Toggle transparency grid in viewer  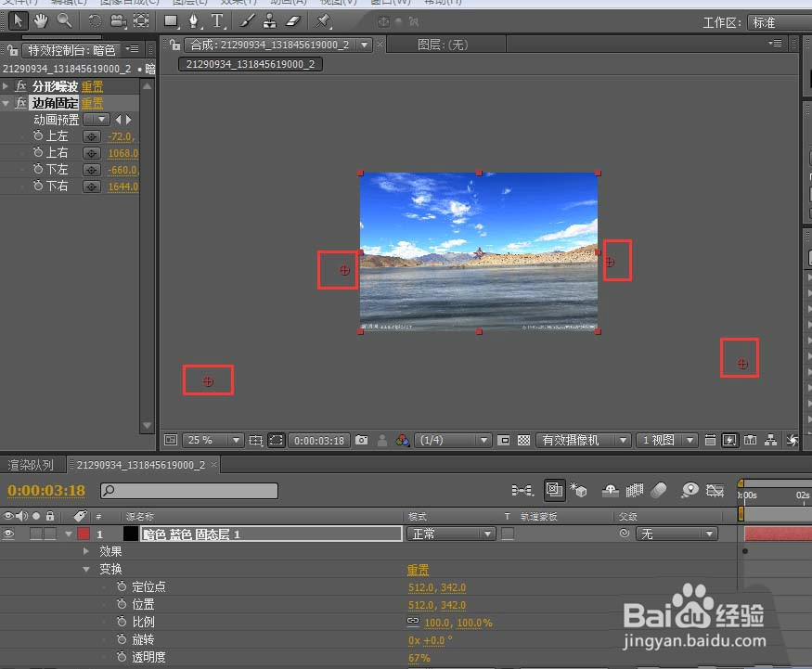point(523,440)
